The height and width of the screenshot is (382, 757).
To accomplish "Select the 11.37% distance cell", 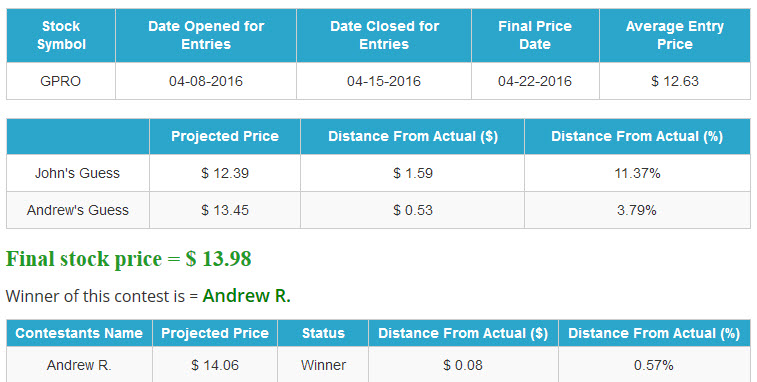I will coord(637,173).
